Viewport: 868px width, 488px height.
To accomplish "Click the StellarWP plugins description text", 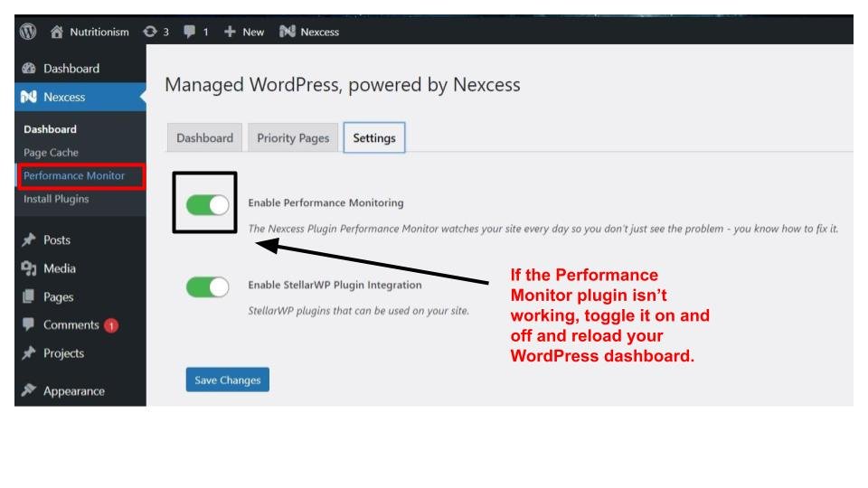I will coord(358,311).
